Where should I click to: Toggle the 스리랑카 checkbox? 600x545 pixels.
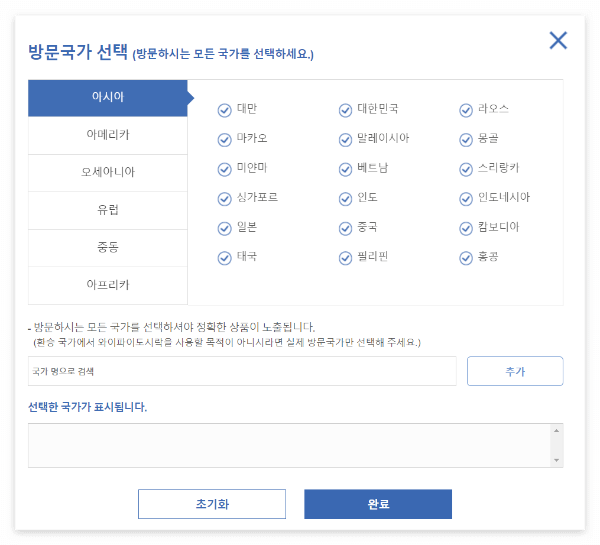pos(466,169)
